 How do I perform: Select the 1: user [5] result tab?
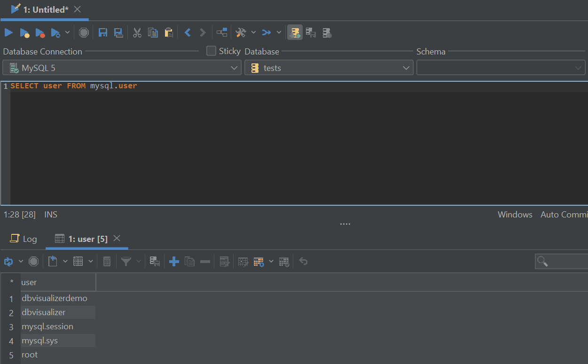87,239
